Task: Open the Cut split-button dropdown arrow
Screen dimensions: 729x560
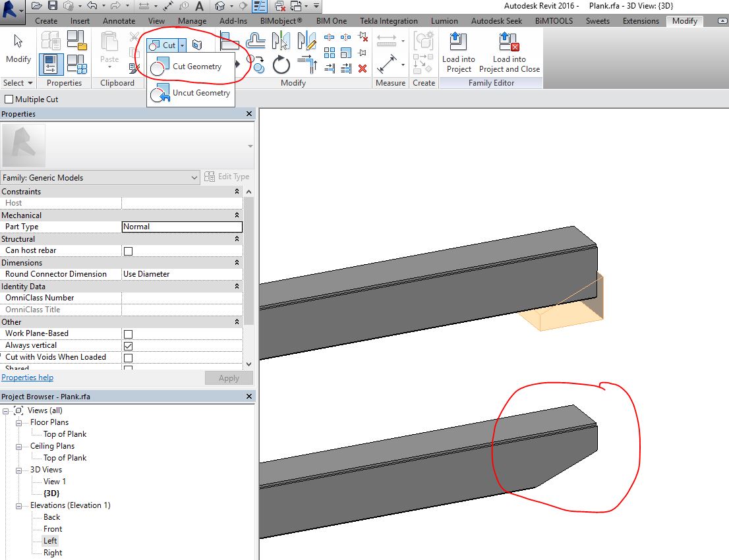Action: click(x=181, y=45)
